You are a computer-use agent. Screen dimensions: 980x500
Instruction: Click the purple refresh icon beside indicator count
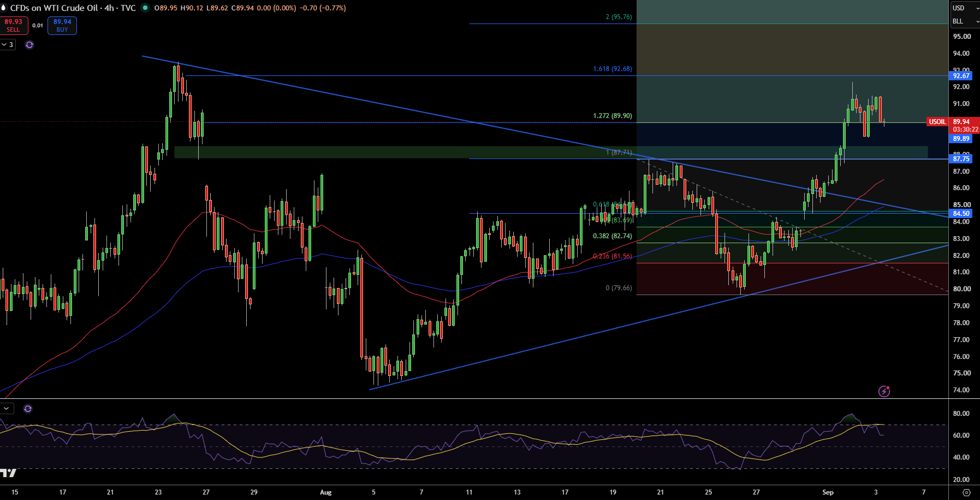pyautogui.click(x=29, y=45)
